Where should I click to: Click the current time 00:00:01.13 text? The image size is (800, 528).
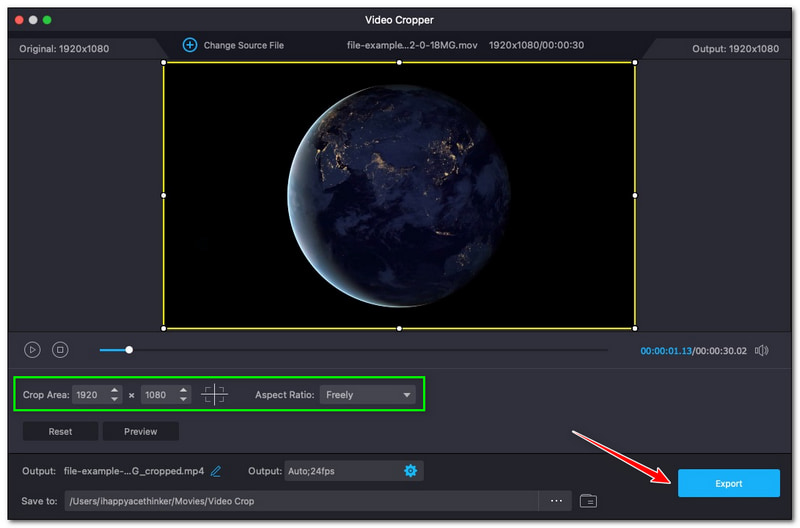coord(666,351)
